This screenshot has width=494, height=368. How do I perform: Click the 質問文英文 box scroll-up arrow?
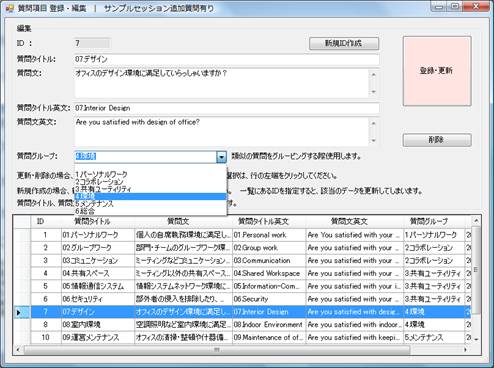[374, 123]
